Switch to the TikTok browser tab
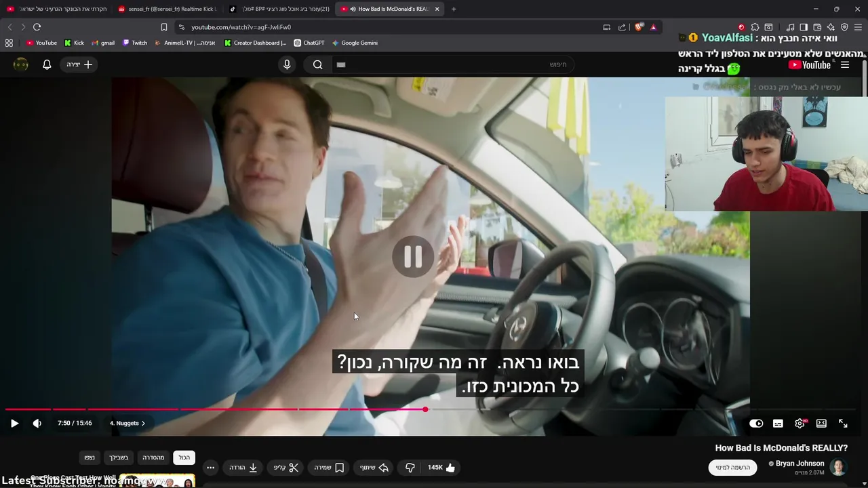The height and width of the screenshot is (488, 868). tap(278, 9)
